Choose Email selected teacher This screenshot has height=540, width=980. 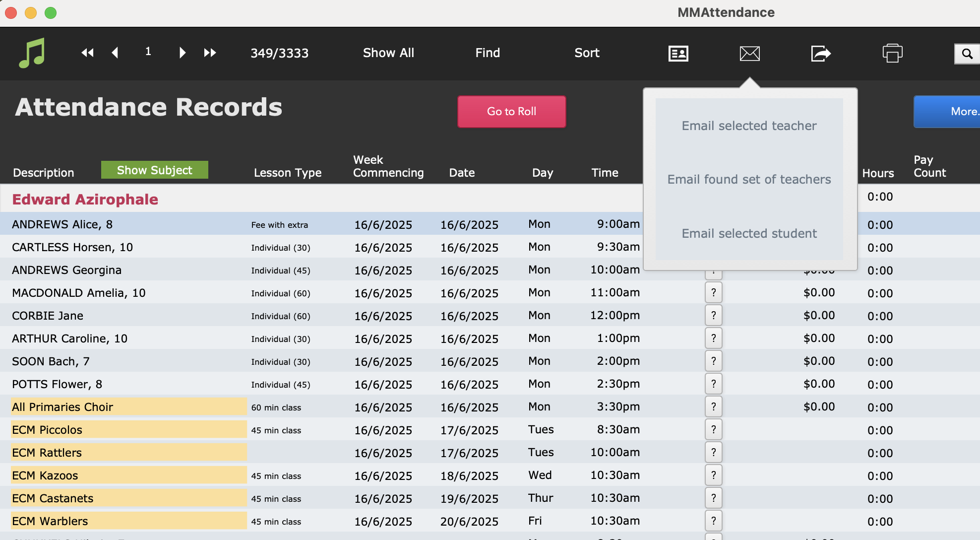pyautogui.click(x=749, y=126)
